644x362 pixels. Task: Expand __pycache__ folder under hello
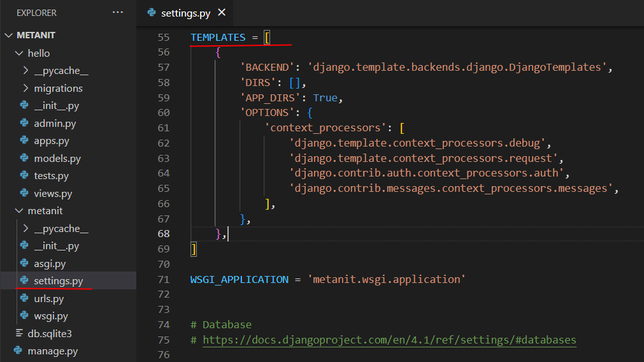click(25, 70)
